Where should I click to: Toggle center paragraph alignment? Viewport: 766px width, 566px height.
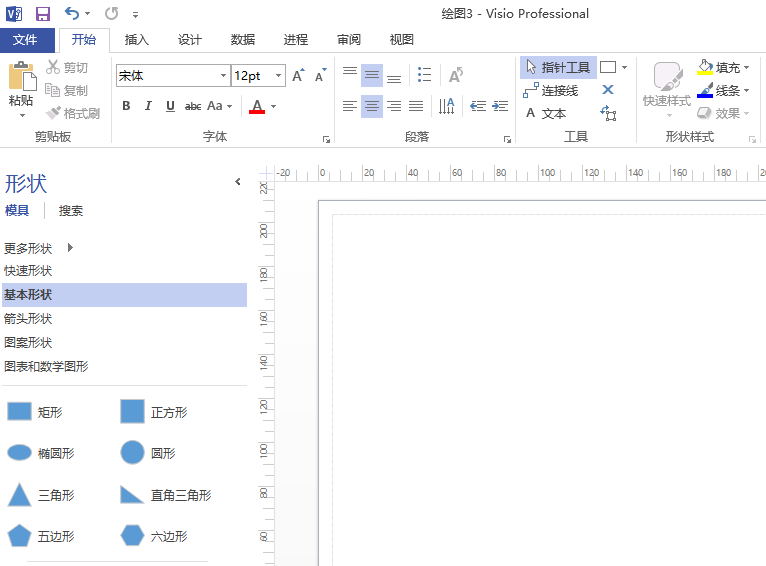[372, 106]
